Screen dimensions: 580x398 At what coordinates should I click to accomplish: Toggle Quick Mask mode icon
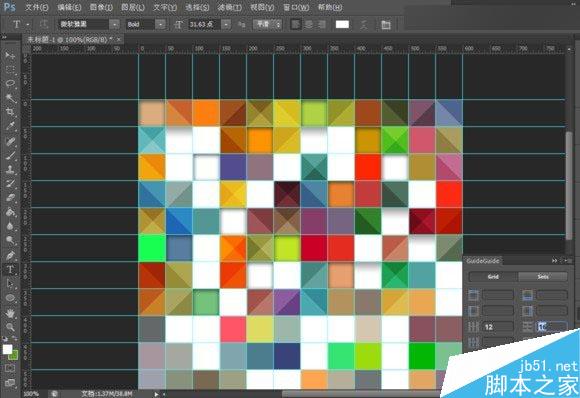(x=10, y=368)
